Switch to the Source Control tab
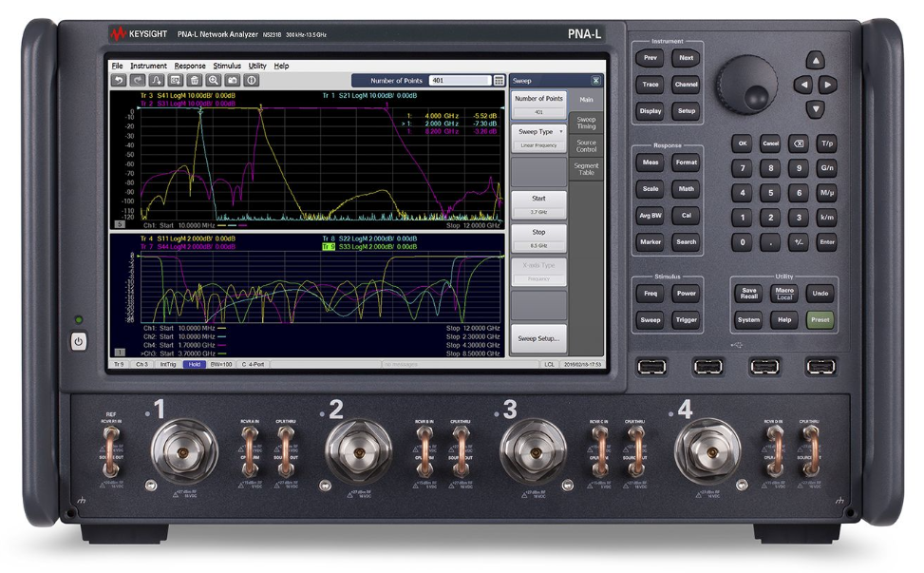 point(586,146)
